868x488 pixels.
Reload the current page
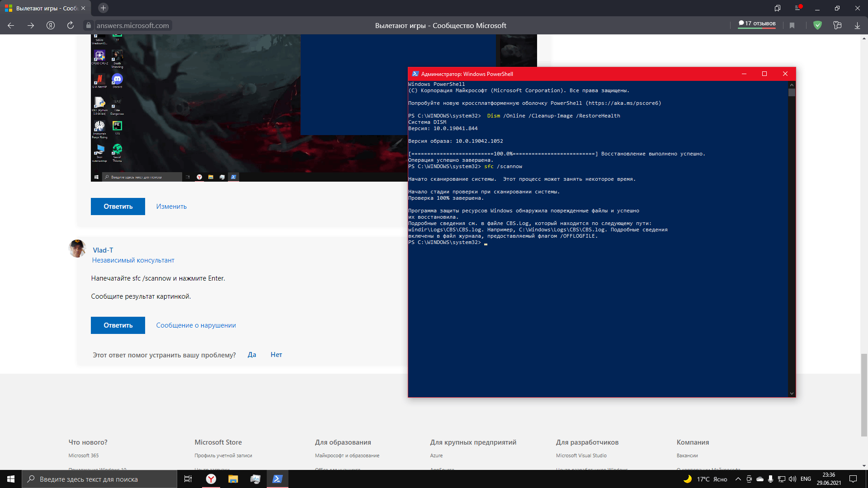71,26
